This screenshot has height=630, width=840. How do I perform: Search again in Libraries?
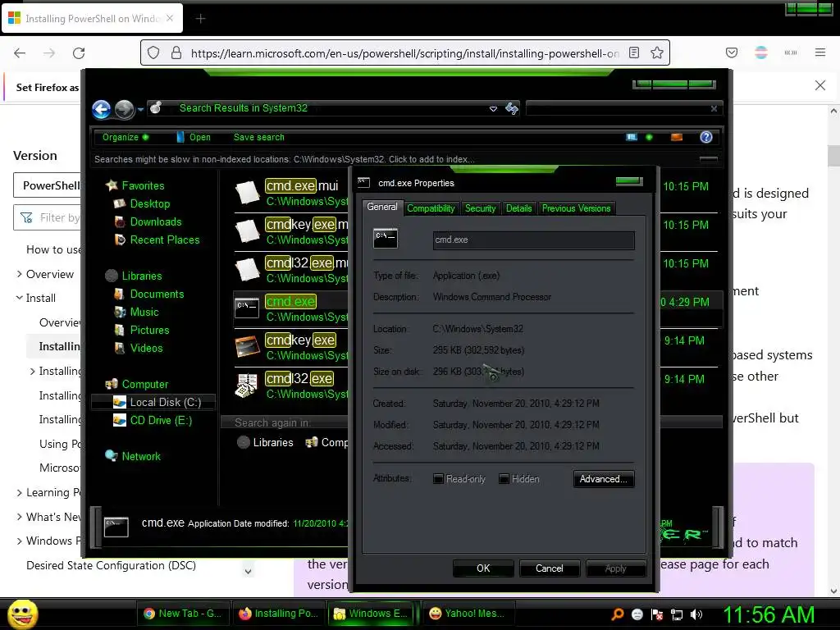tap(265, 442)
